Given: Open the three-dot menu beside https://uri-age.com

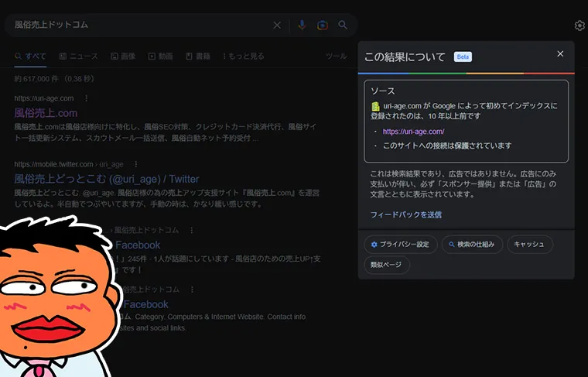Looking at the screenshot, I should click(x=86, y=98).
